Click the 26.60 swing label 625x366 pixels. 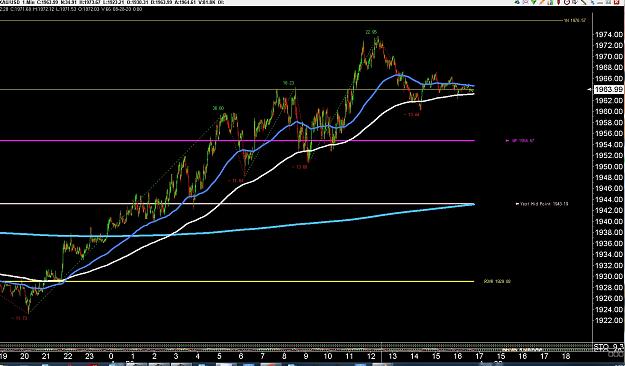[x=218, y=108]
